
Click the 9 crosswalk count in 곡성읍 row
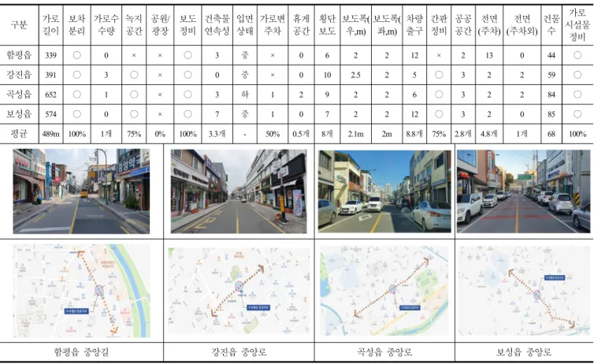point(327,95)
